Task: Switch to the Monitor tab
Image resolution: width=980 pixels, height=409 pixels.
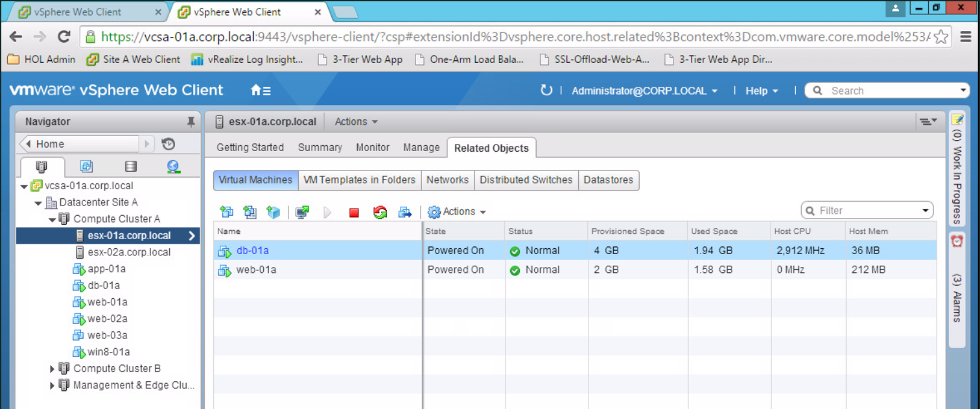Action: click(x=373, y=147)
